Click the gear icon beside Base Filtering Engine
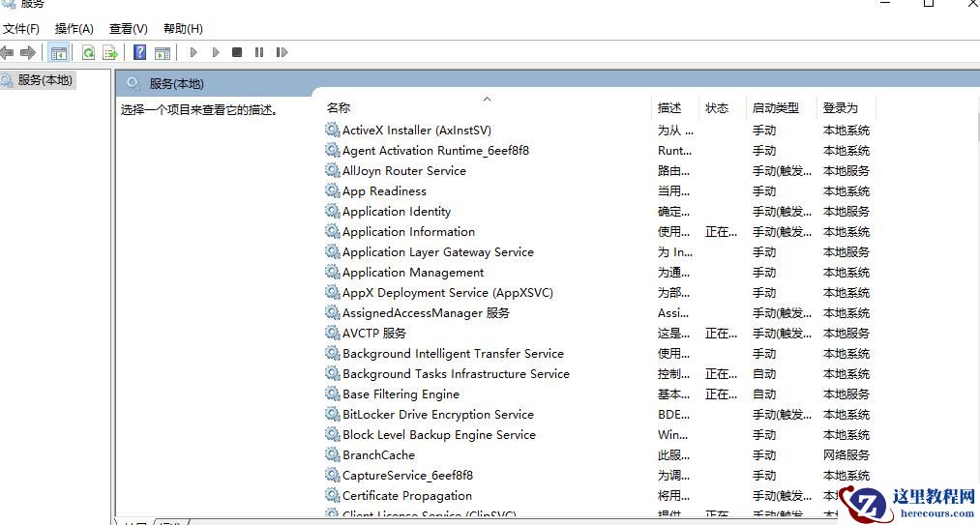Viewport: 980px width, 525px height. [333, 394]
